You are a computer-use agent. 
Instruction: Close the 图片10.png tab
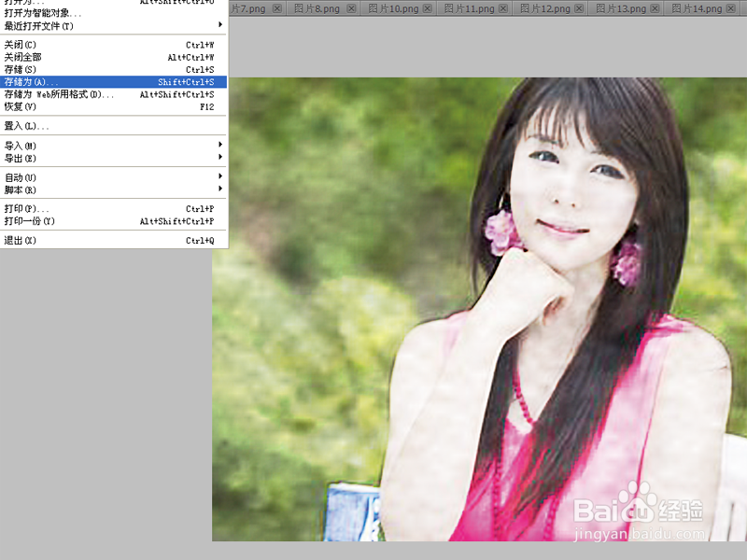click(428, 8)
